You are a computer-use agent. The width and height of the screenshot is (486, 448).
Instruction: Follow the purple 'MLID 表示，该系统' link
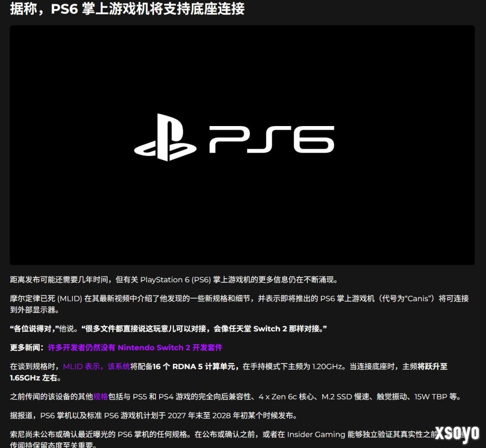coord(96,367)
